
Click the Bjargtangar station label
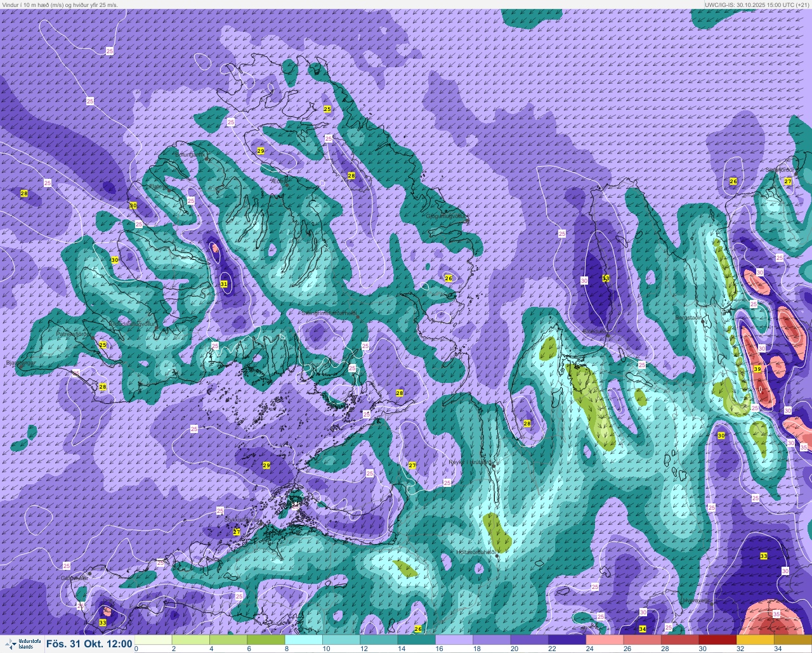click(x=20, y=363)
